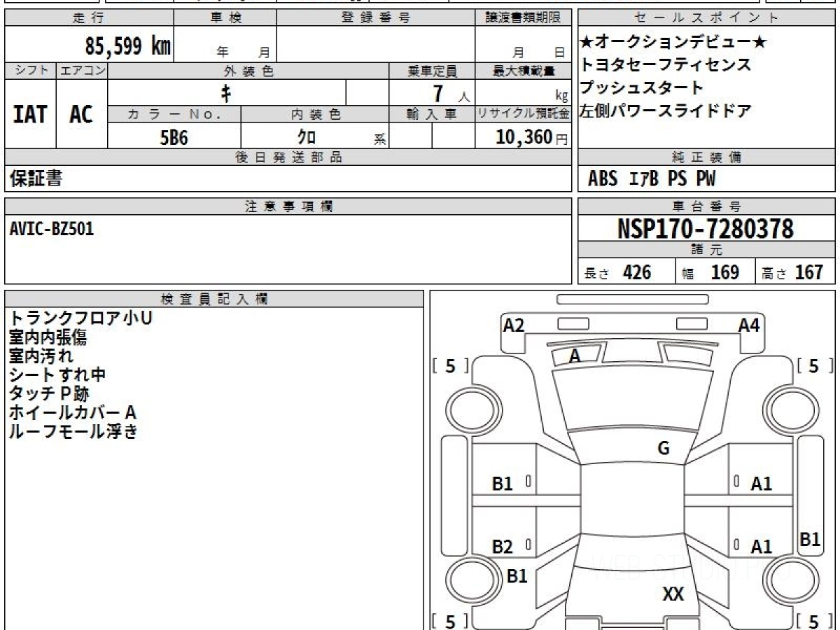840x630 pixels.
Task: Select the 乗車定員 header
Action: (431, 71)
